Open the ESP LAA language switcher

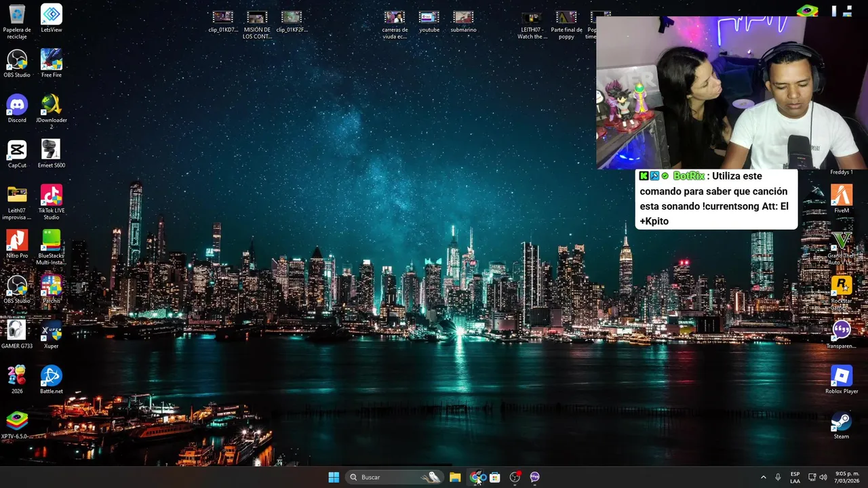[x=795, y=477]
